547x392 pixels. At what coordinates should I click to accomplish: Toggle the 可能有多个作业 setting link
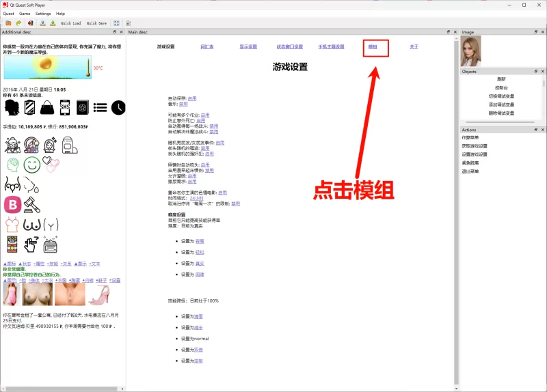205,115
